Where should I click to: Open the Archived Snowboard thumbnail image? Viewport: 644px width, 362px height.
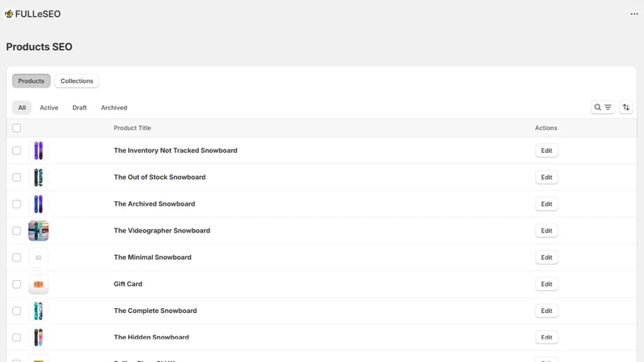tap(38, 204)
